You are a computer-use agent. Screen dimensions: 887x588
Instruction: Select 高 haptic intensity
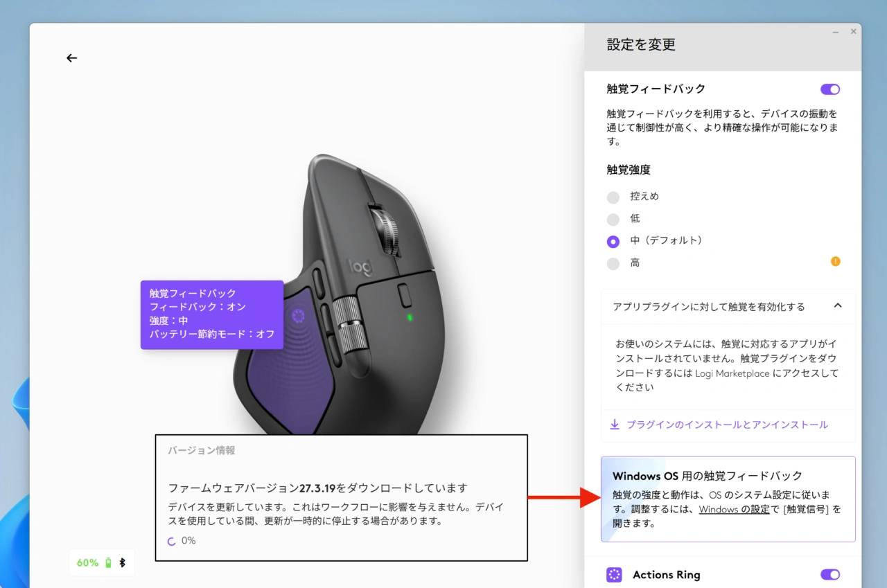(x=613, y=264)
